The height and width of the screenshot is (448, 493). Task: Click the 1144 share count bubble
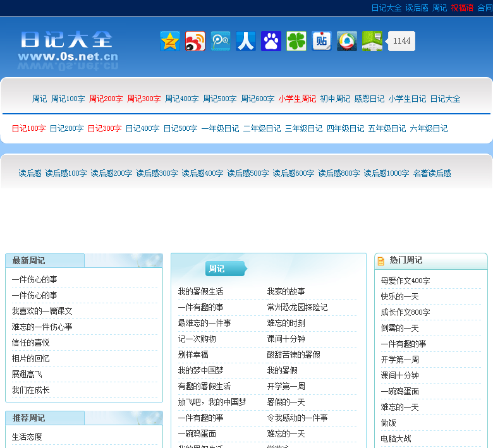pos(400,41)
